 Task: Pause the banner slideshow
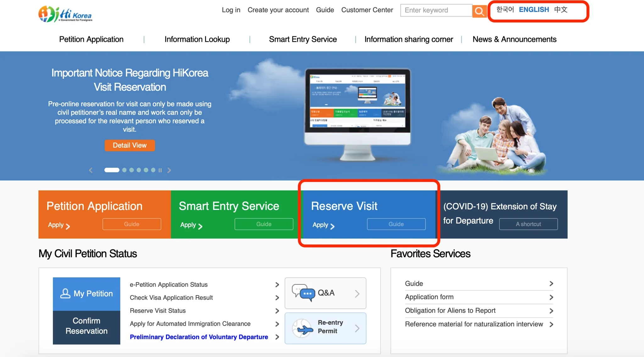click(160, 170)
